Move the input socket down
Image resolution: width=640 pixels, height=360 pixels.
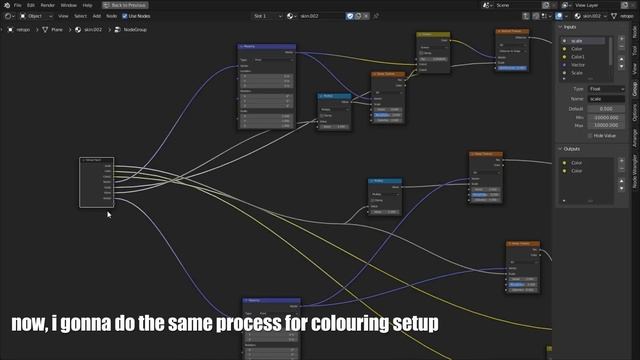(621, 67)
